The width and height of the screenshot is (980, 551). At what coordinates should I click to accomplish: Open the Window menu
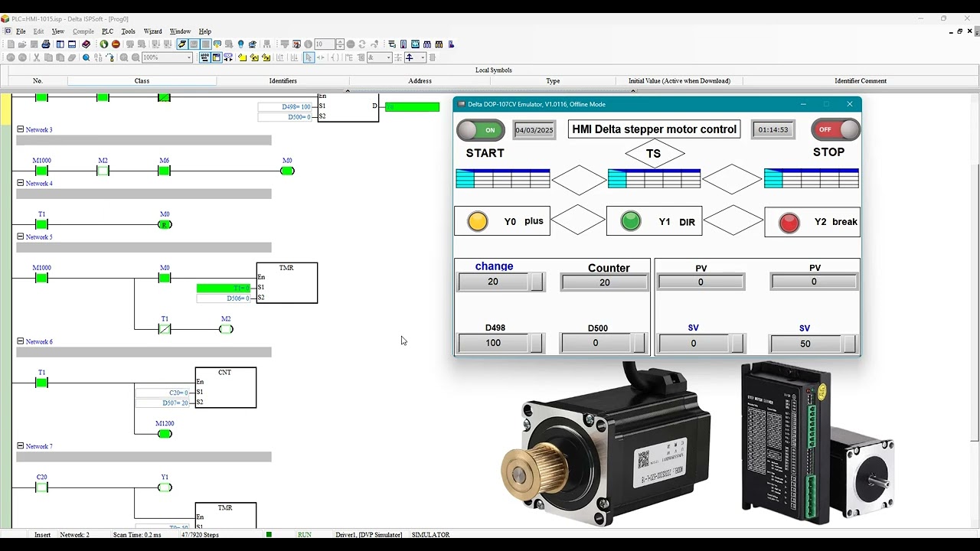(180, 31)
